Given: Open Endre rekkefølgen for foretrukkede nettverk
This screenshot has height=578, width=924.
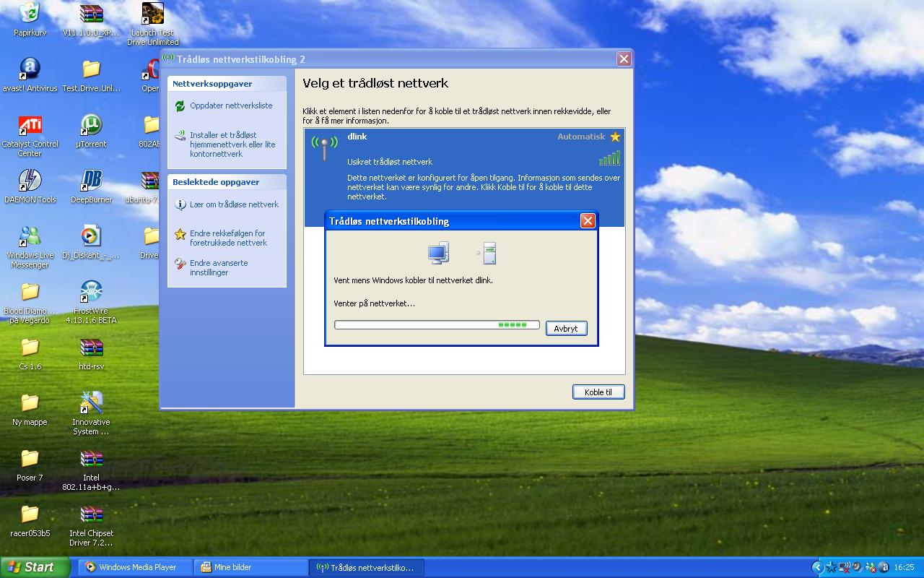Looking at the screenshot, I should click(228, 238).
